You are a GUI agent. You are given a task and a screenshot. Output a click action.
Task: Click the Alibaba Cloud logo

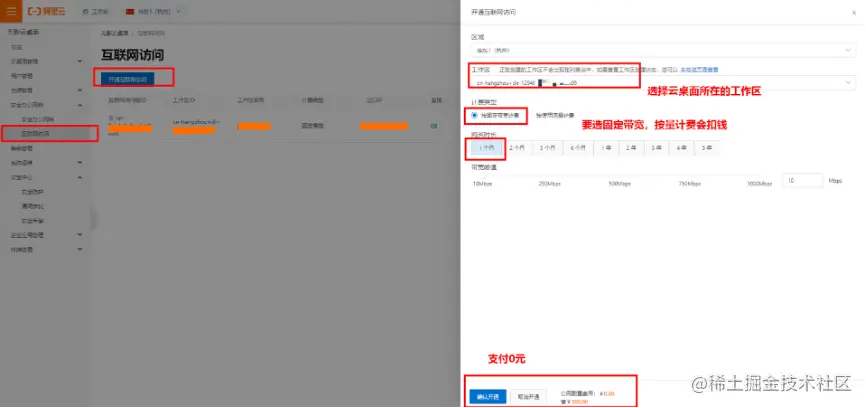pyautogui.click(x=47, y=11)
